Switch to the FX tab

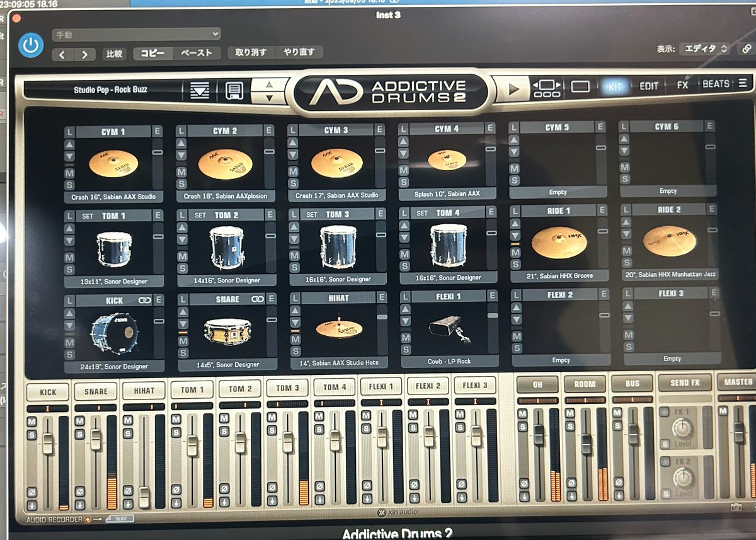pyautogui.click(x=682, y=85)
